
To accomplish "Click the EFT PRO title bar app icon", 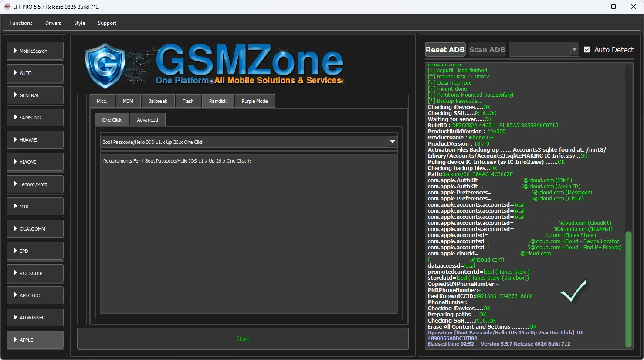I will pyautogui.click(x=7, y=7).
